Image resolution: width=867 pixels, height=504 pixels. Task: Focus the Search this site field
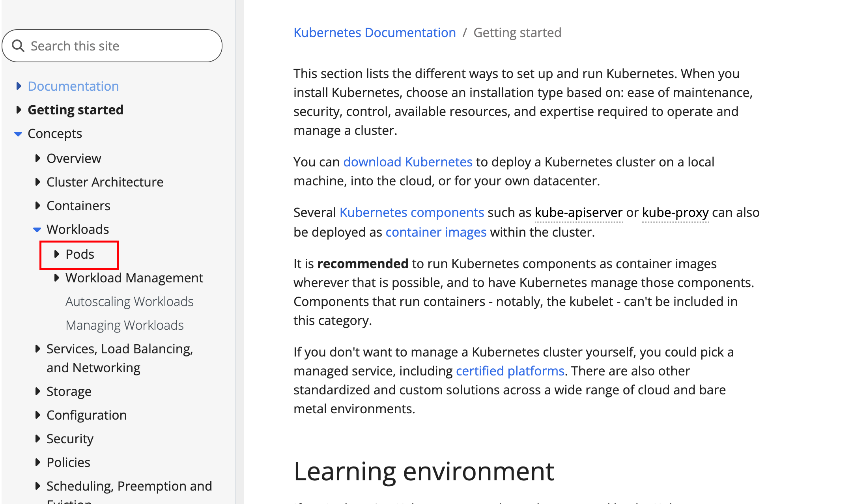pyautogui.click(x=112, y=46)
